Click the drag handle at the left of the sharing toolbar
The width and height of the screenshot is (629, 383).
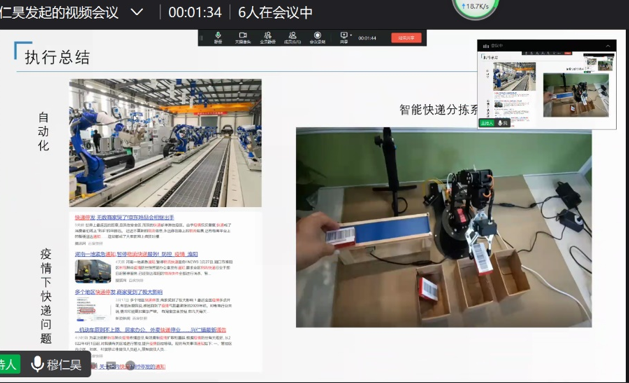(x=202, y=38)
